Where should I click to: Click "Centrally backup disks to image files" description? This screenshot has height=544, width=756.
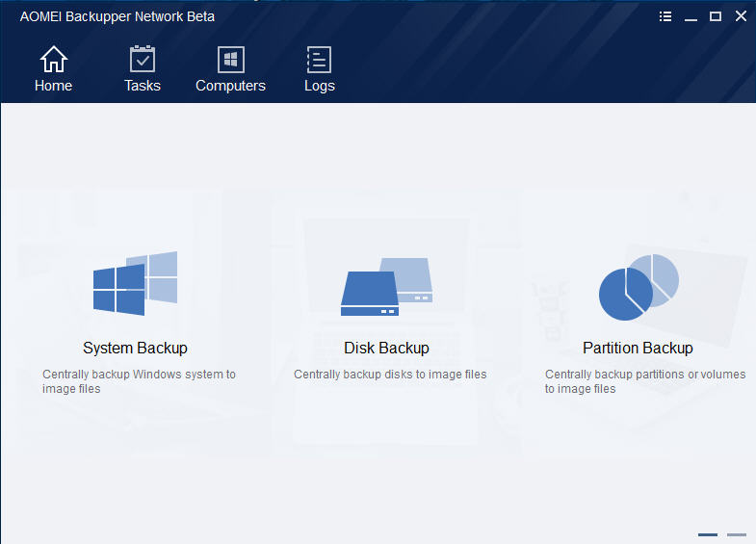[x=390, y=375]
